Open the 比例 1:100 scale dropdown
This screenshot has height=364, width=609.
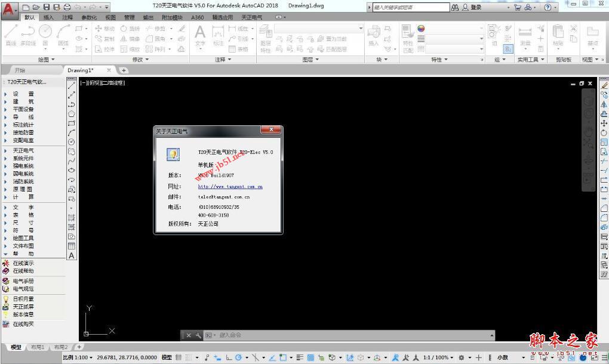[78, 357]
